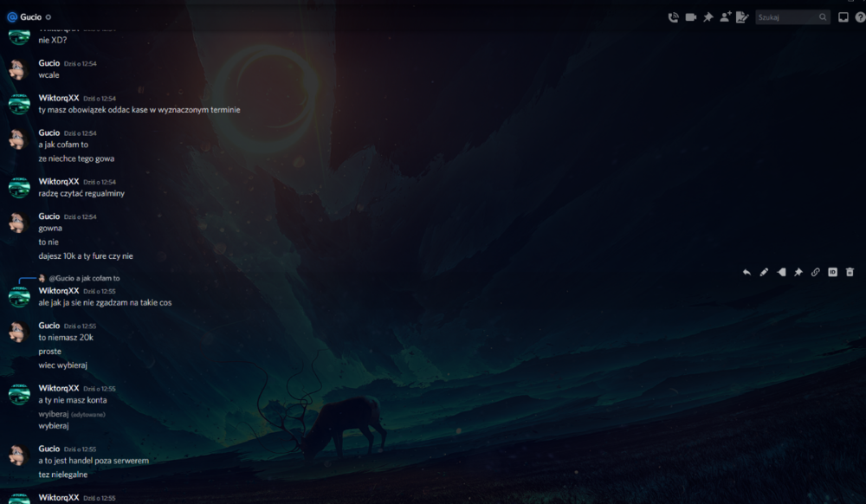Add friends to this DM

pos(725,17)
